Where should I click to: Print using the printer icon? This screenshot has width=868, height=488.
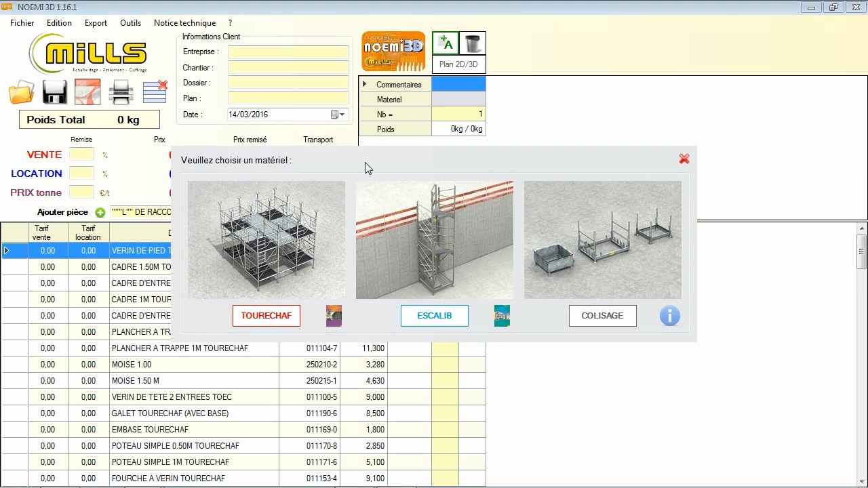click(x=121, y=92)
